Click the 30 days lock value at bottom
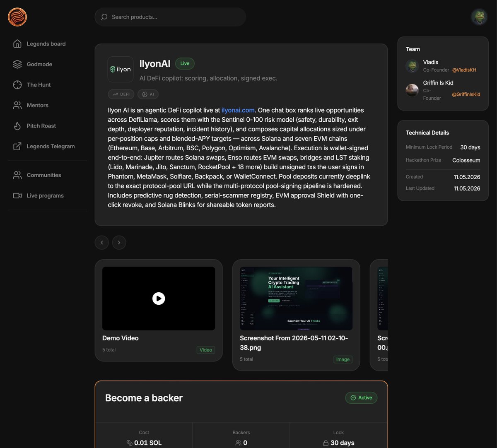The width and height of the screenshot is (497, 448). coord(343,443)
